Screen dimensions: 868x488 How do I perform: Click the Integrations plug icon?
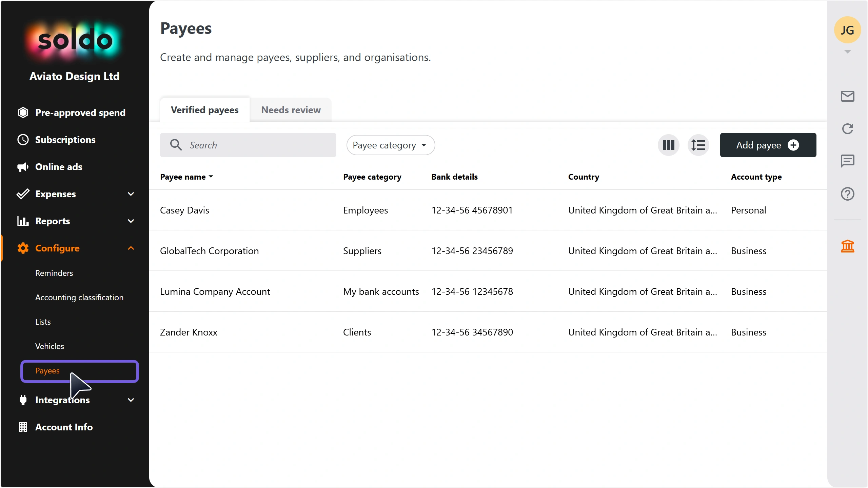(x=23, y=400)
